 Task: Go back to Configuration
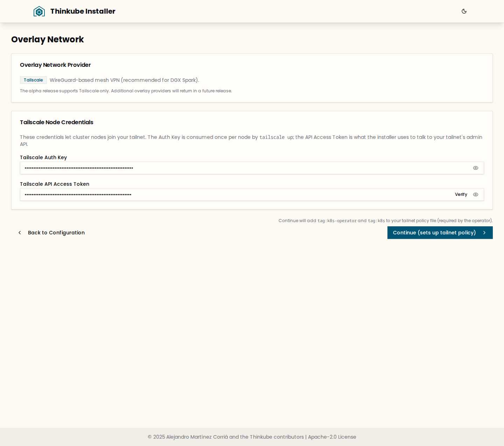coord(51,233)
